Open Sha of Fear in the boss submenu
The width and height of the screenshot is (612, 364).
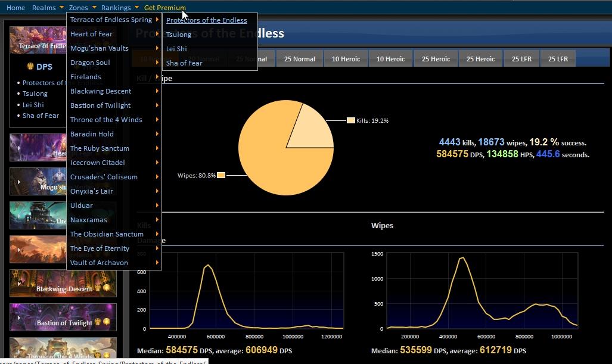(184, 63)
